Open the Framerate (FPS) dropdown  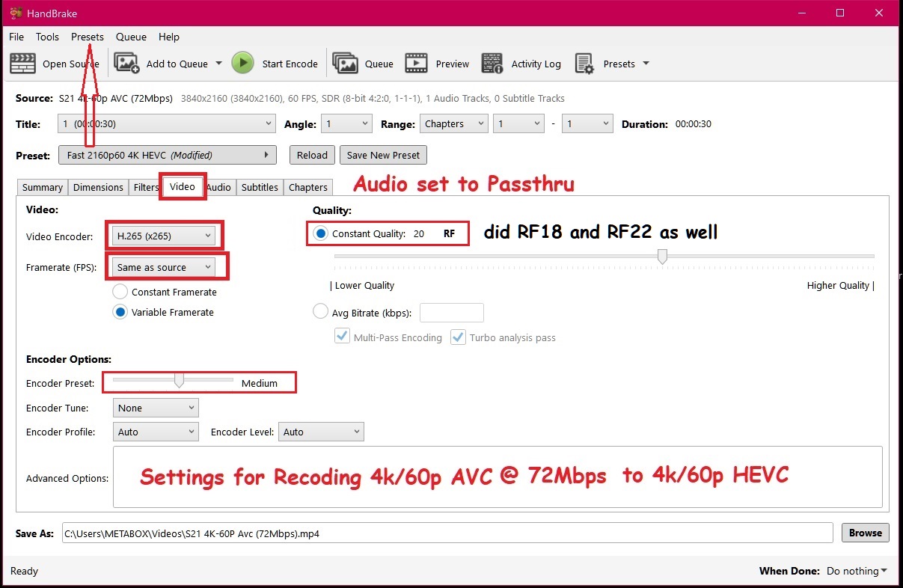[164, 267]
